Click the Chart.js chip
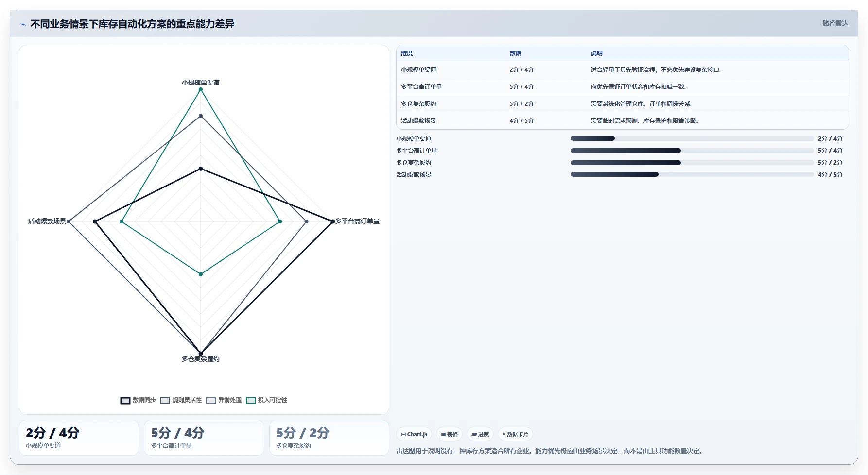868x475 pixels. click(415, 434)
